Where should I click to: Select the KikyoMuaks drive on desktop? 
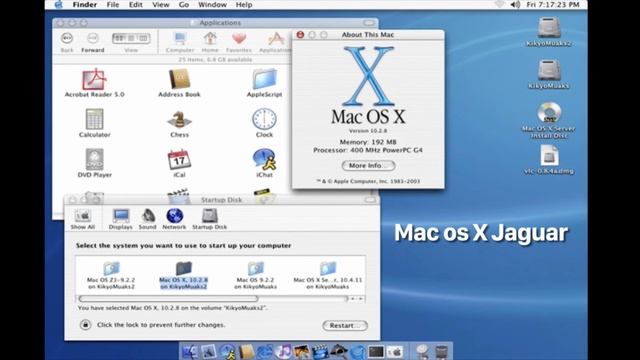click(549, 74)
